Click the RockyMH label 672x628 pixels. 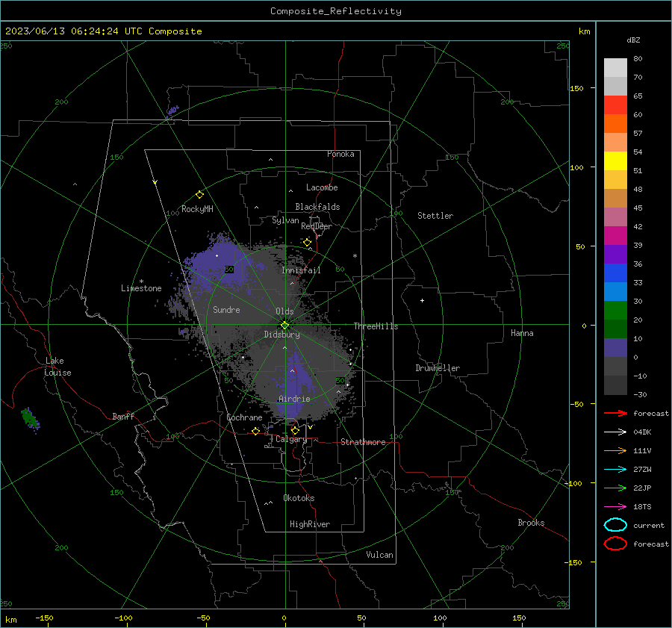[197, 209]
